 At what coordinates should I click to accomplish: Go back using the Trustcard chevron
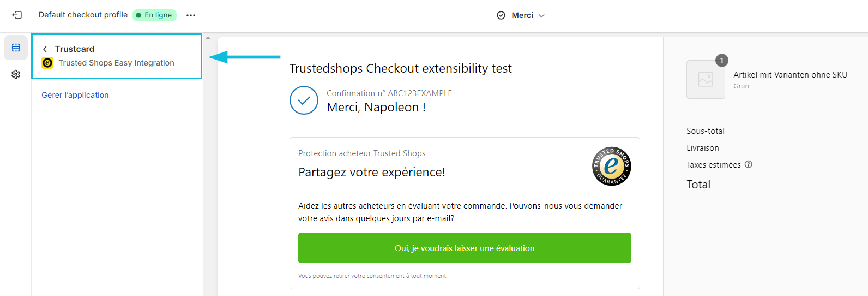45,49
